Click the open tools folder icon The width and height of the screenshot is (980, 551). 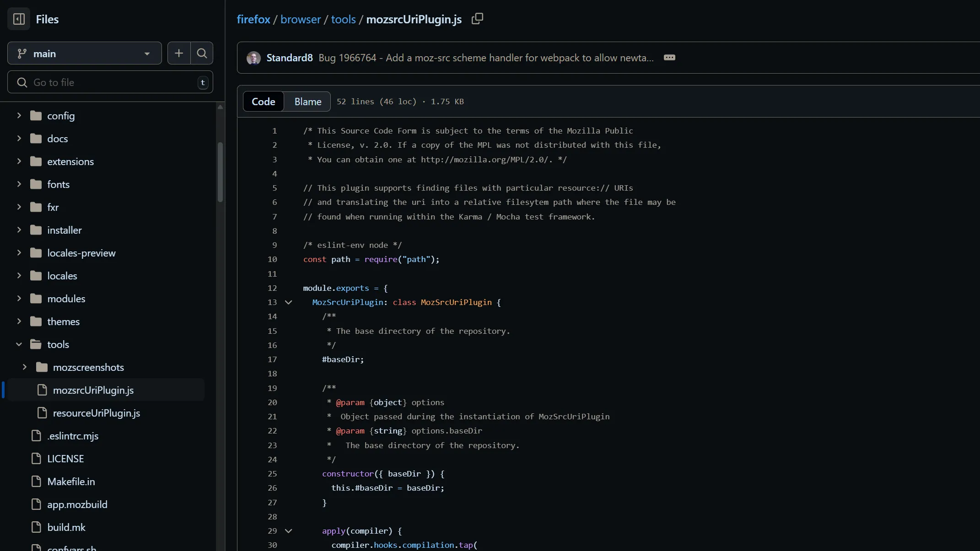click(x=36, y=344)
